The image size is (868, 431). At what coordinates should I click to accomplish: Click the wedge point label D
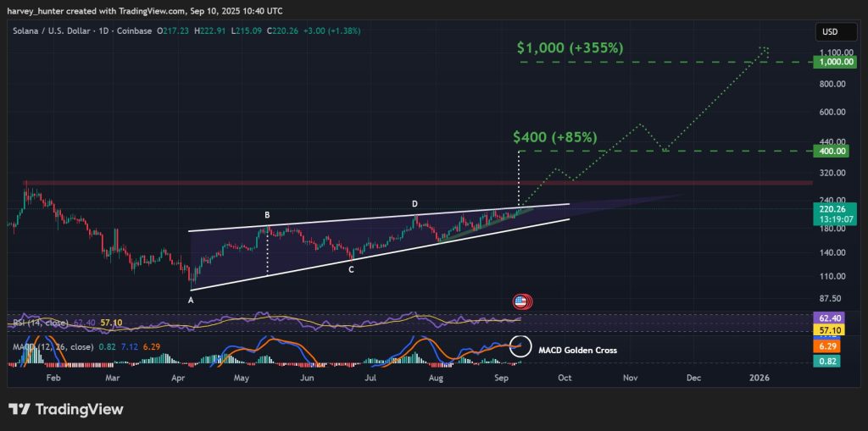(415, 204)
